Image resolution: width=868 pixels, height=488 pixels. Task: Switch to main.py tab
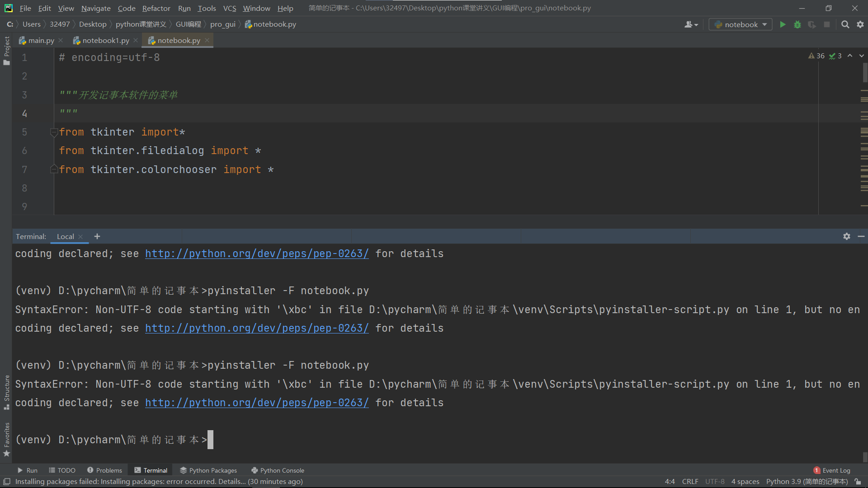[41, 40]
